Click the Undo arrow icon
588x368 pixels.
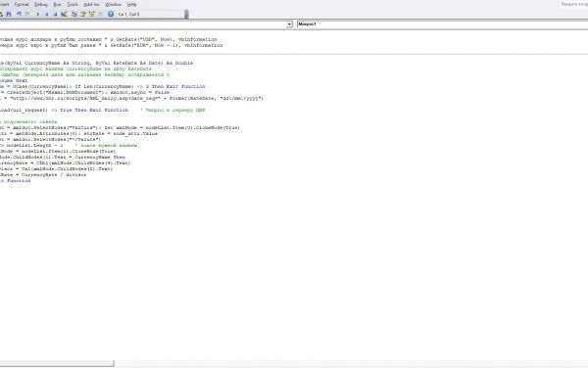(x=20, y=14)
